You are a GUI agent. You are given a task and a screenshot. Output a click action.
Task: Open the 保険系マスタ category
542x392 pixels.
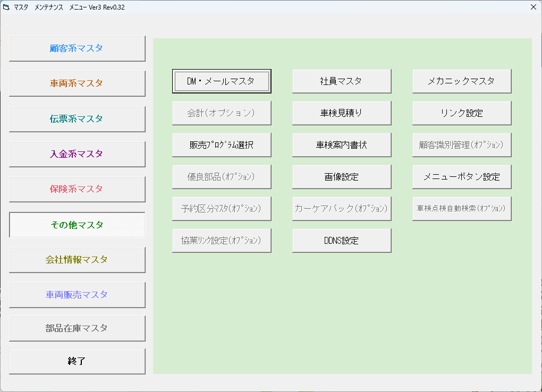click(x=77, y=190)
